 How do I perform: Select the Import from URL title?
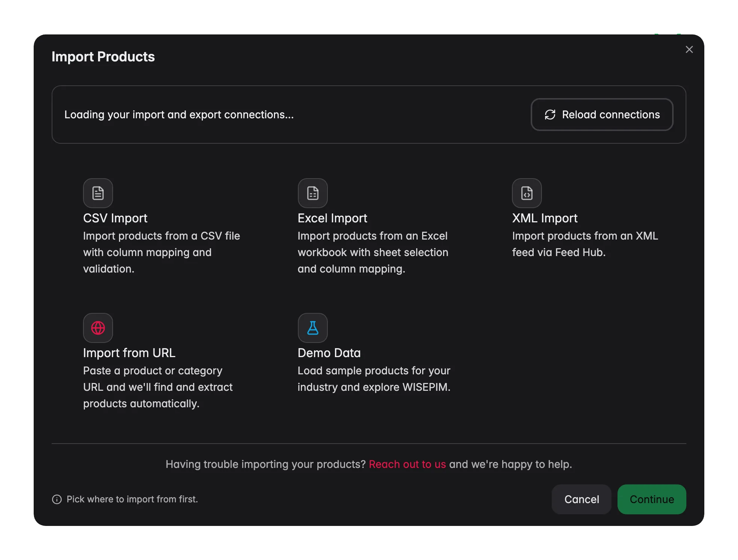[129, 353]
